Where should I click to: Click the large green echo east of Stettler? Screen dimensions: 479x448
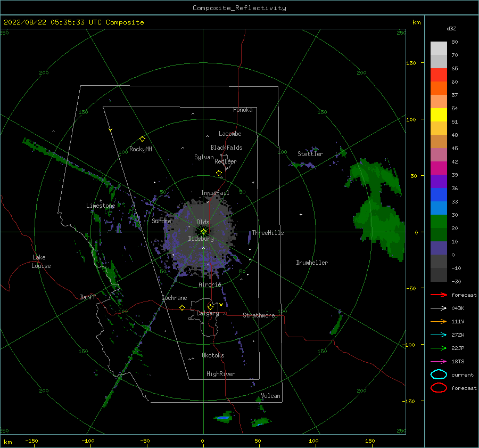click(377, 211)
